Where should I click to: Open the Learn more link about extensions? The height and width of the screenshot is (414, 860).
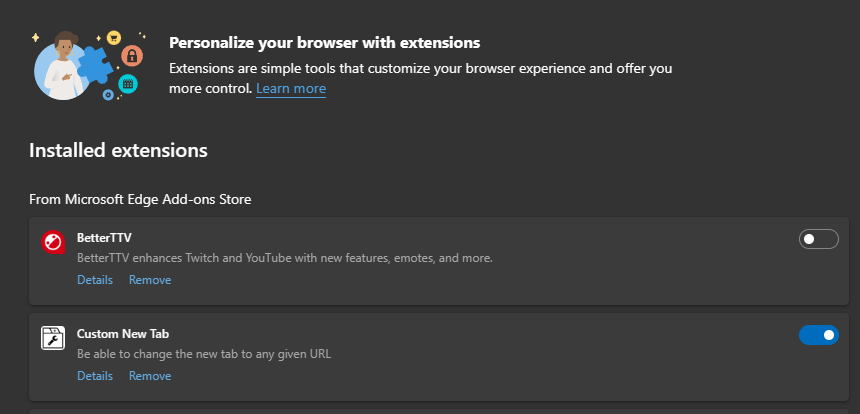[291, 88]
